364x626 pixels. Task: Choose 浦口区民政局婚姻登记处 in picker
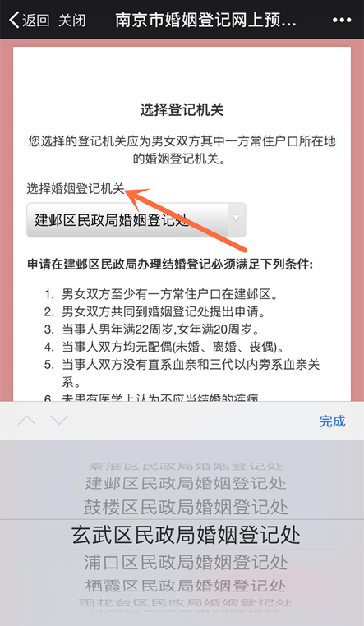(x=186, y=563)
